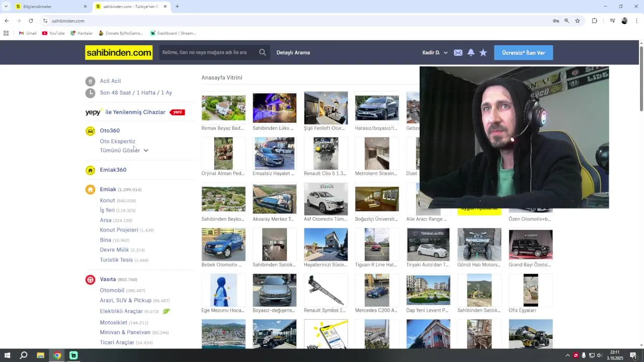Open the Donate ByNoGame bookmark
This screenshot has height=362, width=644.
(x=121, y=33)
